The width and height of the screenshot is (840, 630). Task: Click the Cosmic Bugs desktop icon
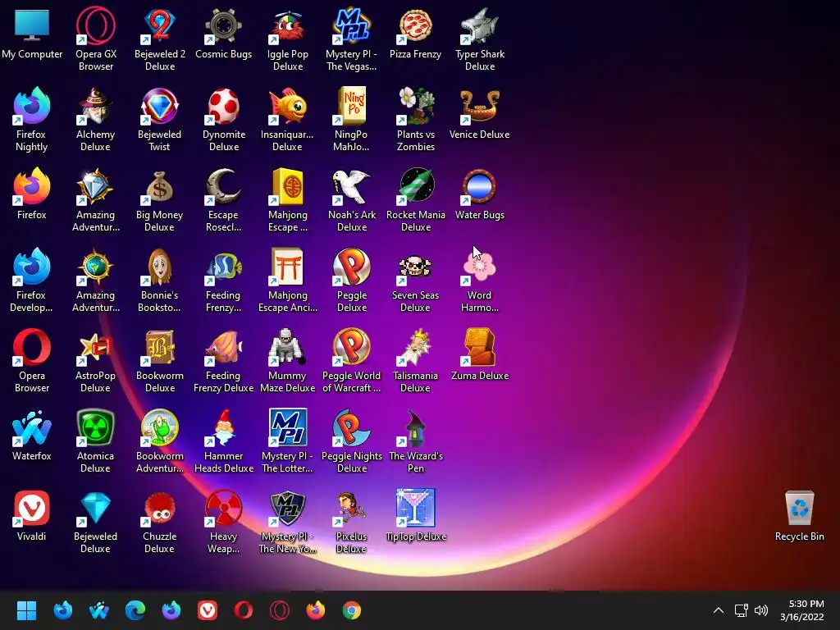[x=223, y=27]
